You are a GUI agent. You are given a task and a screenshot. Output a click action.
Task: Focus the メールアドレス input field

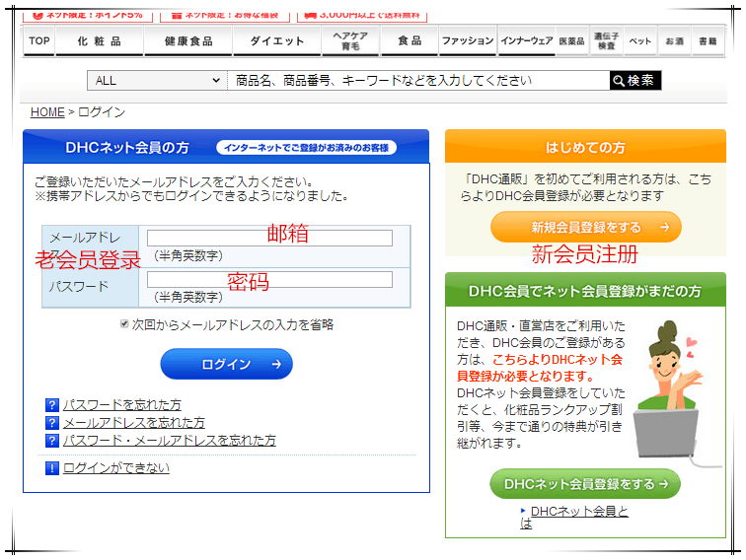point(269,238)
